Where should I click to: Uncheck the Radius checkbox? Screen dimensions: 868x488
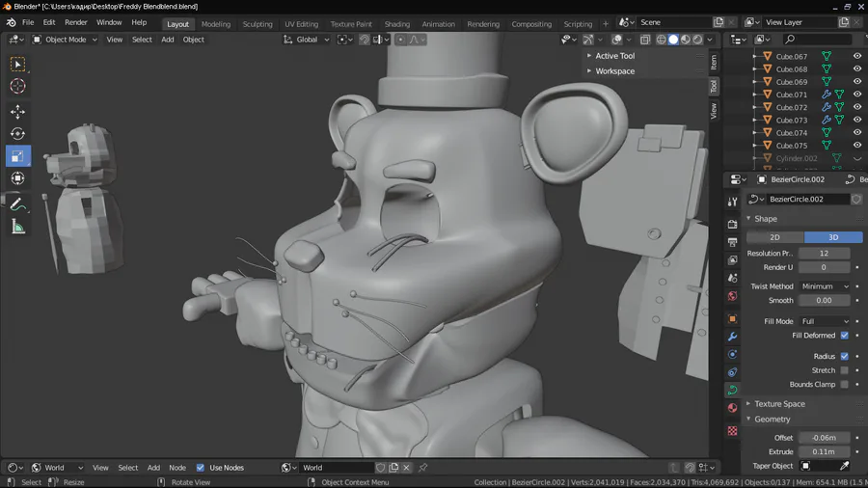click(x=844, y=356)
